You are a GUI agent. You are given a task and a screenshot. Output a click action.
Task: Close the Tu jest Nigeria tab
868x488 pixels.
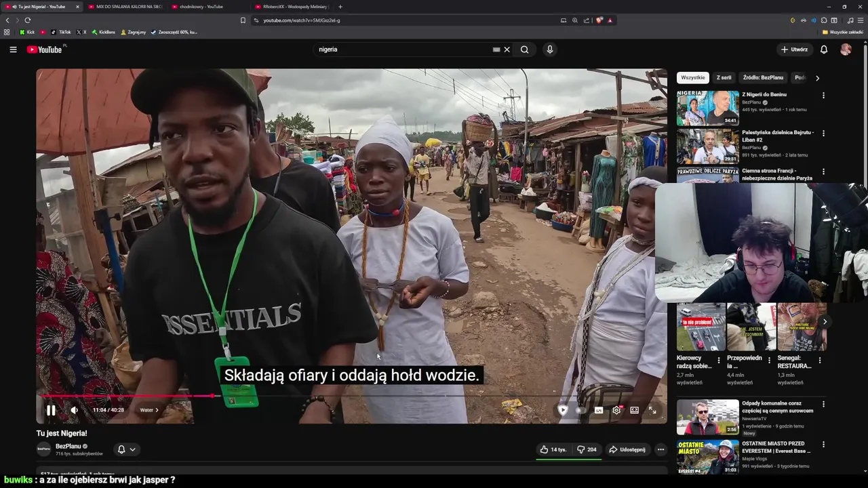coord(77,7)
